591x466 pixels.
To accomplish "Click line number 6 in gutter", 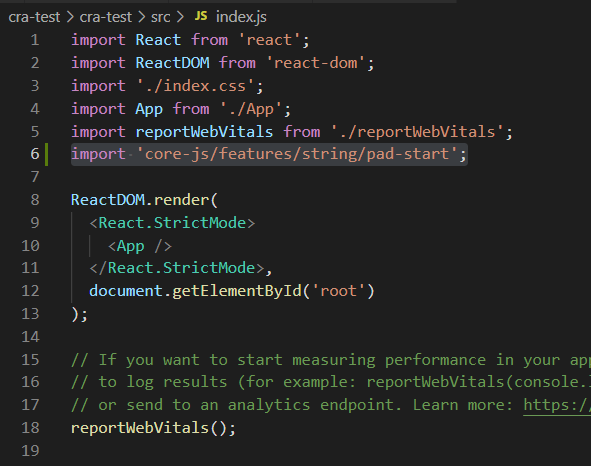I will pyautogui.click(x=35, y=154).
